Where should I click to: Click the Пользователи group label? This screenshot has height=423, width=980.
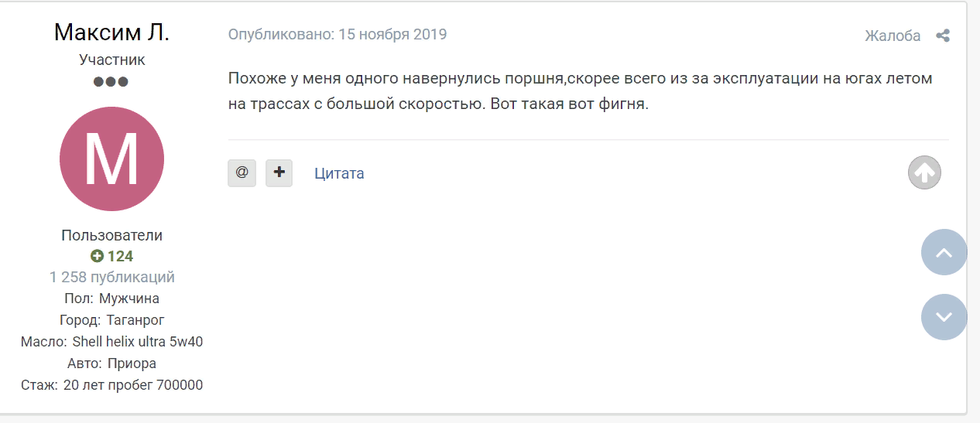click(x=111, y=235)
